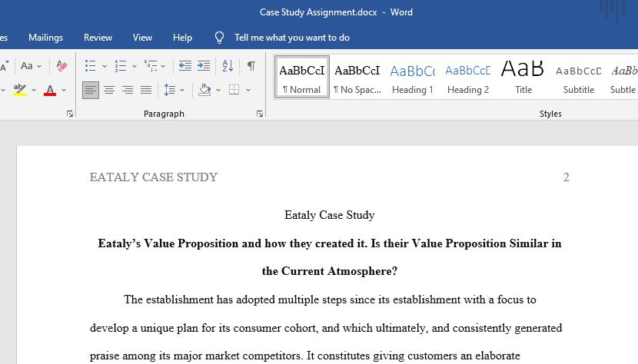
Task: Open text highlight color dropdown
Action: coord(33,90)
